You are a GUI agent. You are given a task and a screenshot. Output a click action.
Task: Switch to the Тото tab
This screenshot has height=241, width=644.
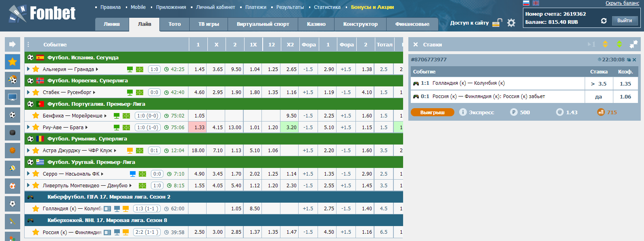click(175, 24)
